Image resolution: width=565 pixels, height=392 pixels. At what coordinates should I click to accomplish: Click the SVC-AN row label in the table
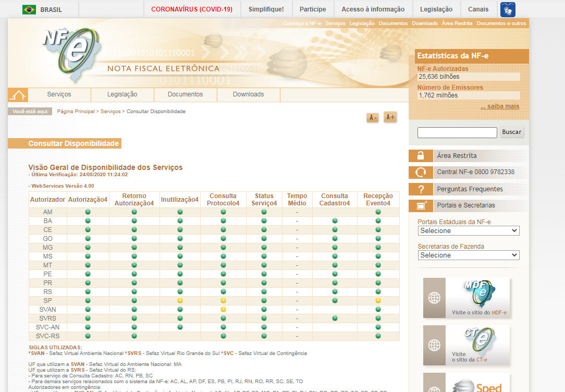pyautogui.click(x=47, y=327)
